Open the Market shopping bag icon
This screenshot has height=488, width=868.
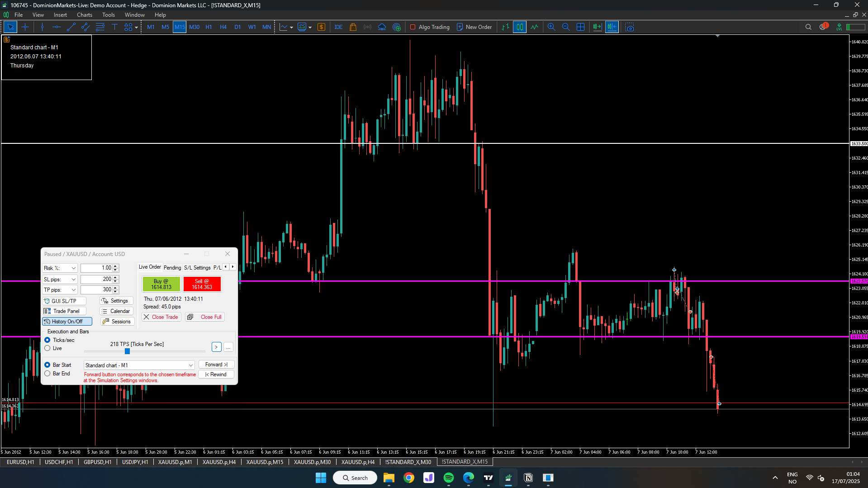[x=353, y=27]
